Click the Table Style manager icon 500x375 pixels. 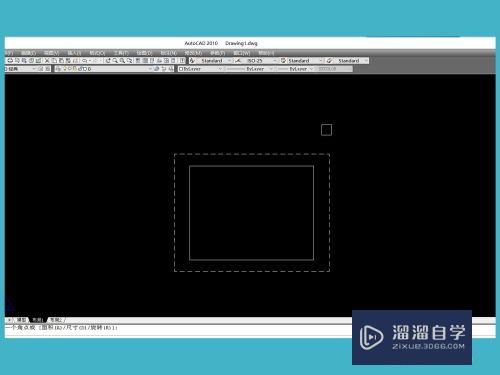[x=283, y=61]
